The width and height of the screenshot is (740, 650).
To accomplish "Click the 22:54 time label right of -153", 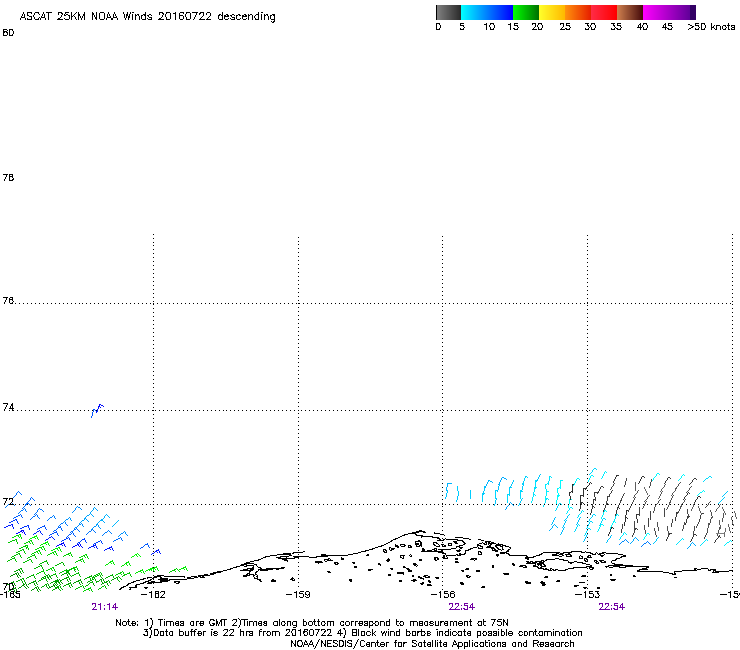I will [x=612, y=607].
